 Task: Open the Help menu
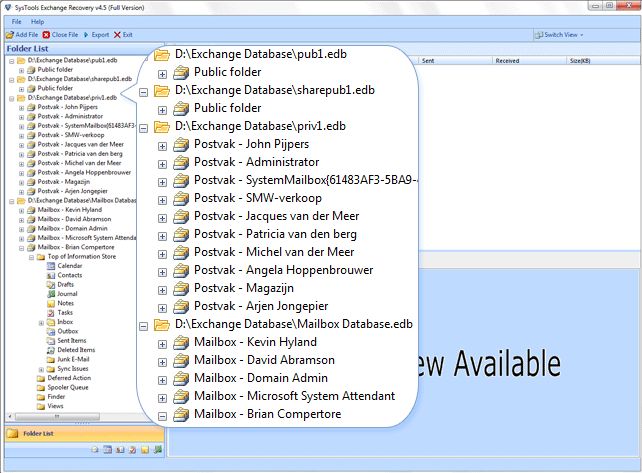point(38,21)
